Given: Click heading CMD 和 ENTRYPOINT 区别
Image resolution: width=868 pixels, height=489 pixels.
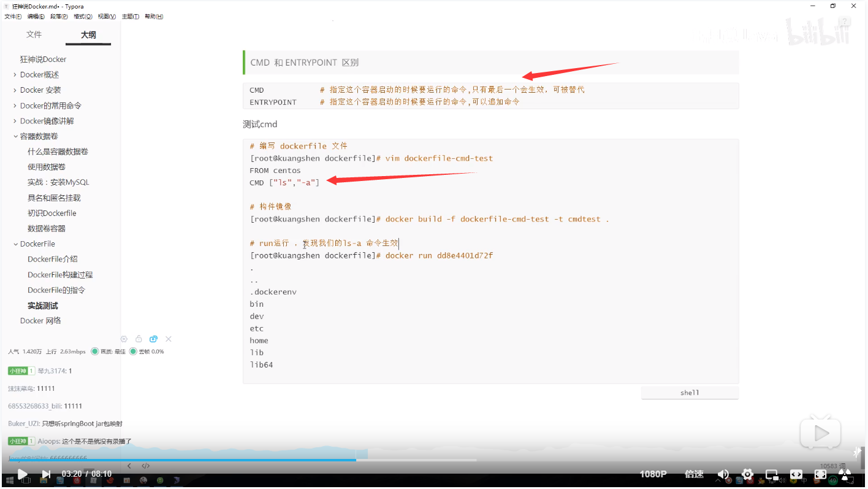Looking at the screenshot, I should [x=305, y=63].
